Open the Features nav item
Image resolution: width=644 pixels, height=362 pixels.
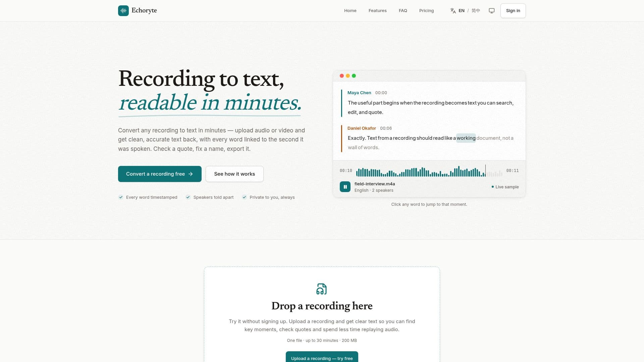click(x=378, y=11)
